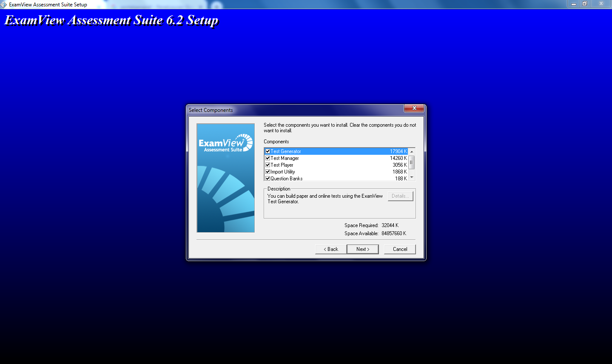Select the Test Player row label
Image resolution: width=612 pixels, height=364 pixels.
(282, 165)
